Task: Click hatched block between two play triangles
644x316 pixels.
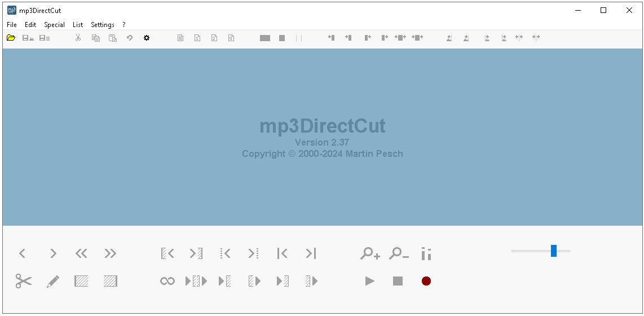Action: 196,281
